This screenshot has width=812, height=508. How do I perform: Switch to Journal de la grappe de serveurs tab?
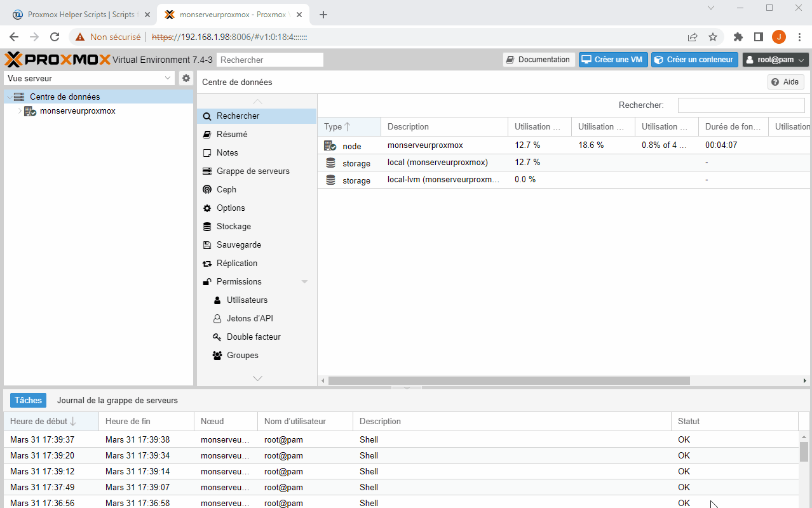pyautogui.click(x=118, y=401)
